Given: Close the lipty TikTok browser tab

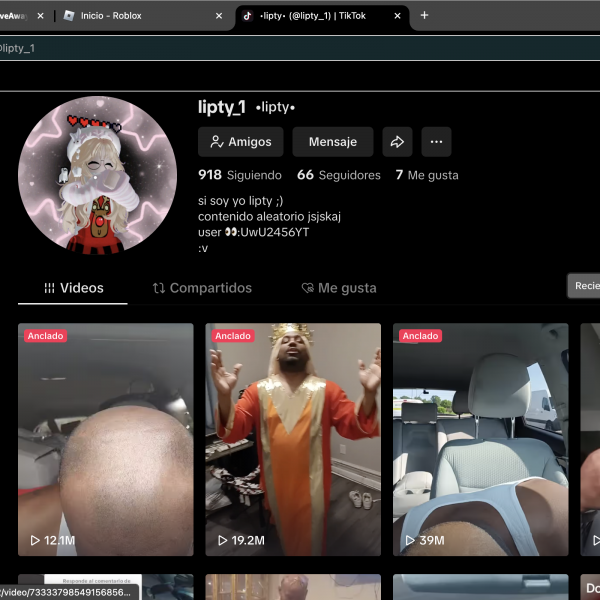Looking at the screenshot, I should click(x=398, y=16).
